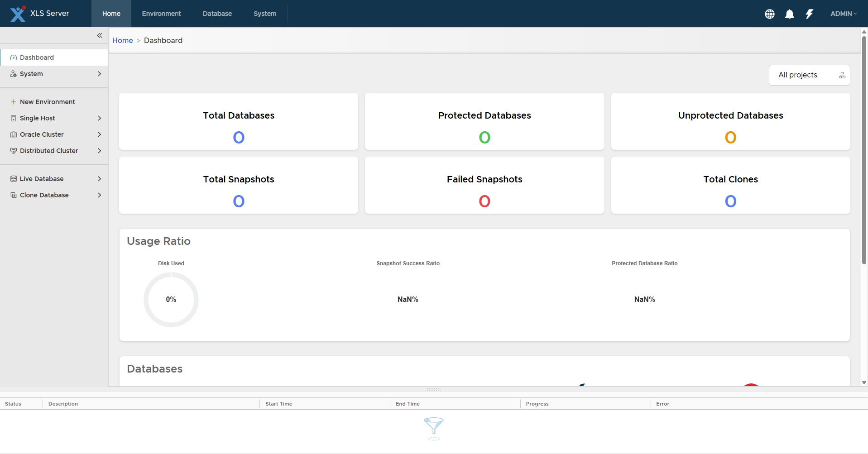Click the New Environment plus icon

[14, 102]
